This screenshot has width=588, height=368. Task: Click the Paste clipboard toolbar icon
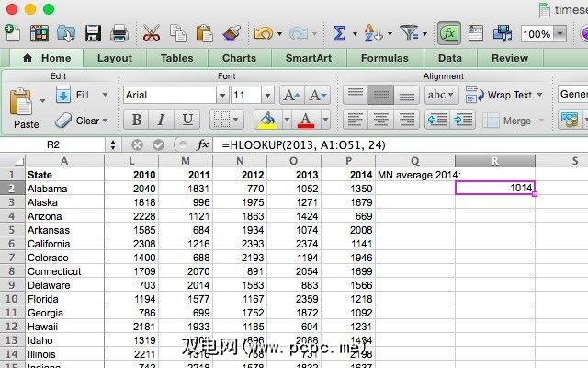pyautogui.click(x=204, y=33)
